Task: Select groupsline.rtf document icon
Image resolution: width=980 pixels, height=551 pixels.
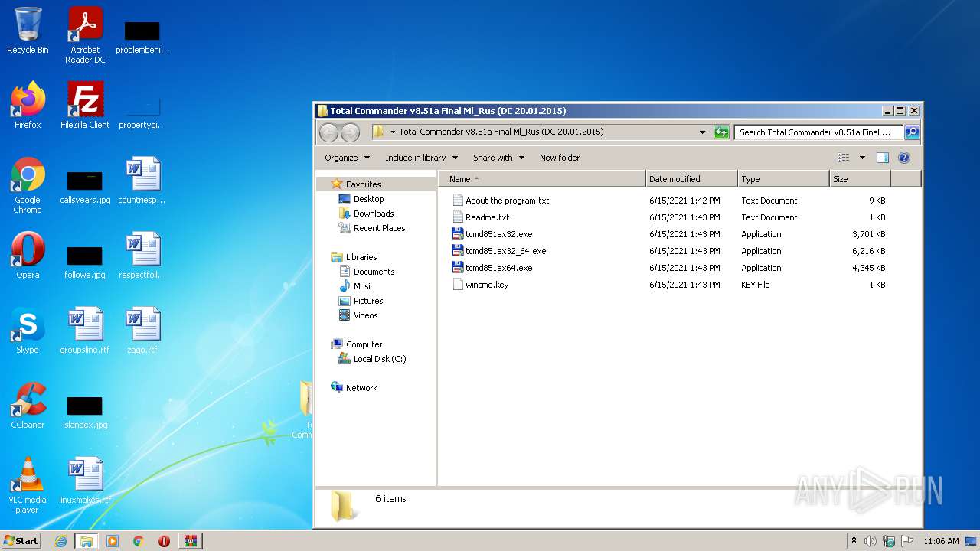Action: 85,331
